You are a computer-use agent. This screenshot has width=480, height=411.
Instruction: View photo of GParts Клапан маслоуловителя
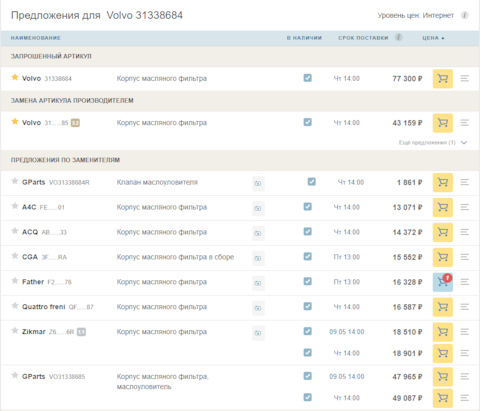[x=258, y=183]
